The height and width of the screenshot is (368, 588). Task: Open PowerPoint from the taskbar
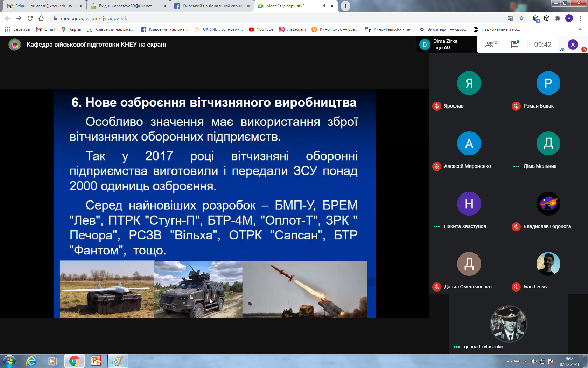(96, 361)
